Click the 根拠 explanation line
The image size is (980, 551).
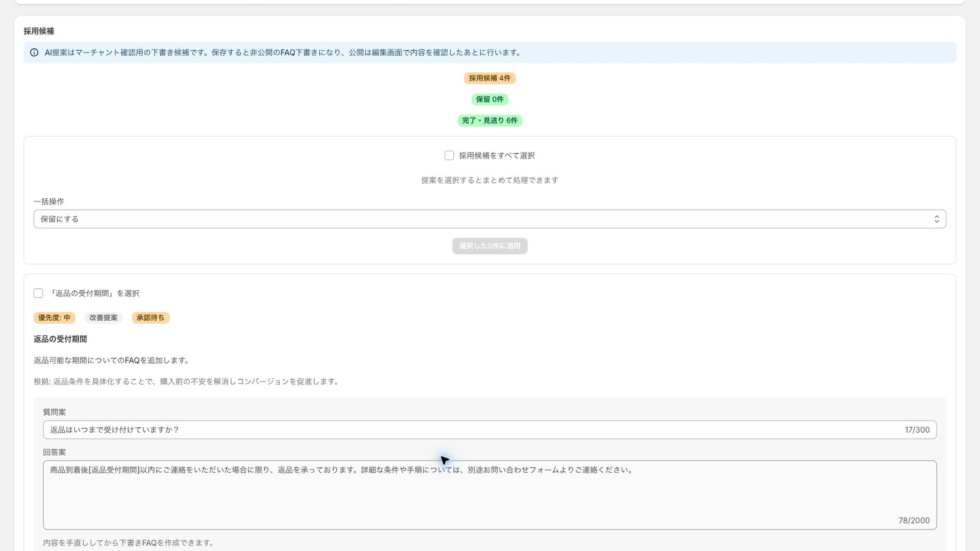pos(186,381)
